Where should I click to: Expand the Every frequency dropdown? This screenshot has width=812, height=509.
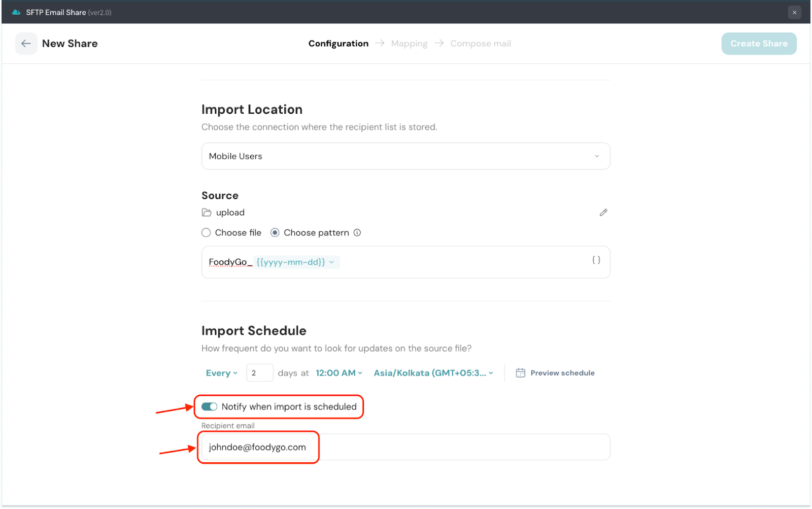point(222,373)
